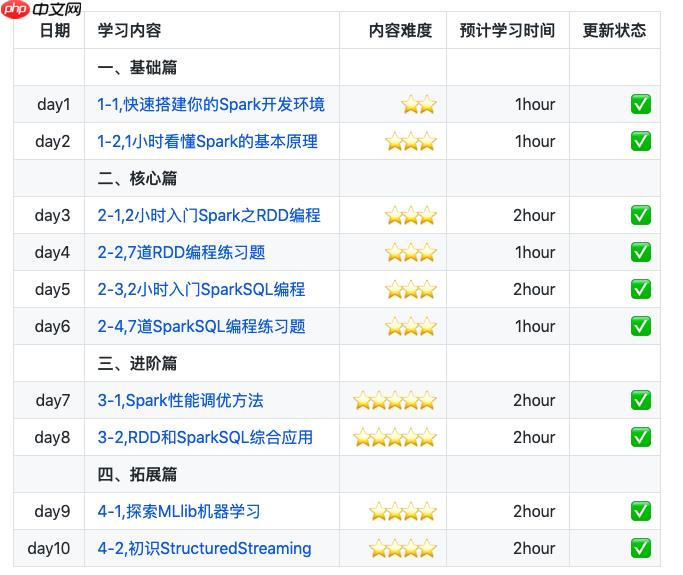This screenshot has height=575, width=683.
Task: Click the three-star rating in day5 row
Action: tap(411, 290)
